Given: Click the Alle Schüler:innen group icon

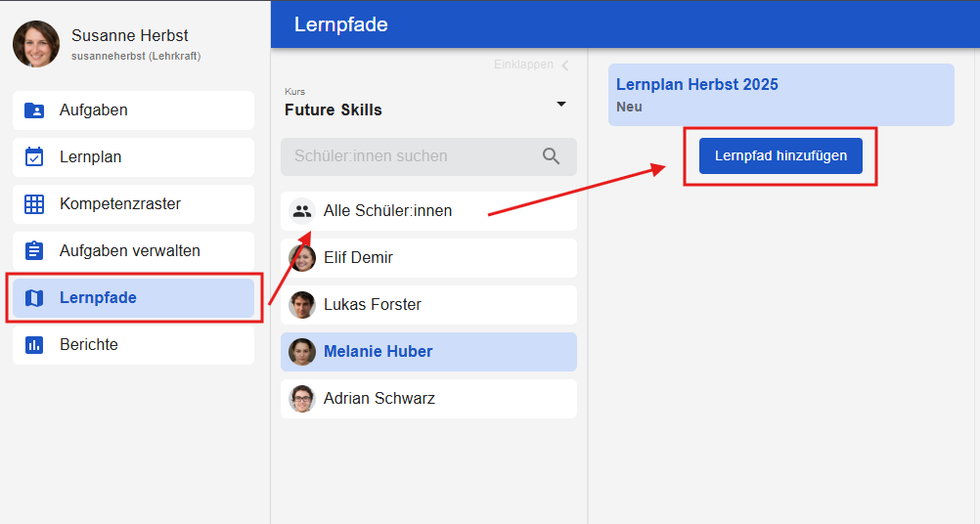Looking at the screenshot, I should 302,211.
